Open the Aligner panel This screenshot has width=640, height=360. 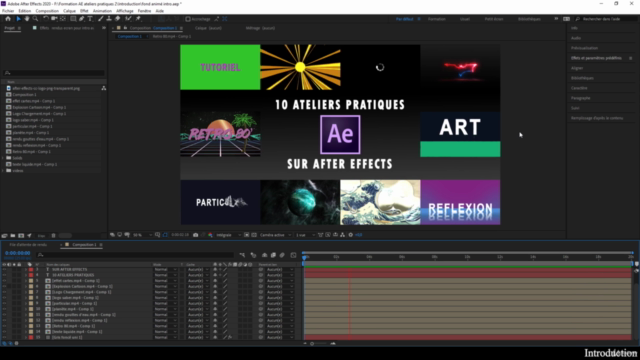(577, 68)
